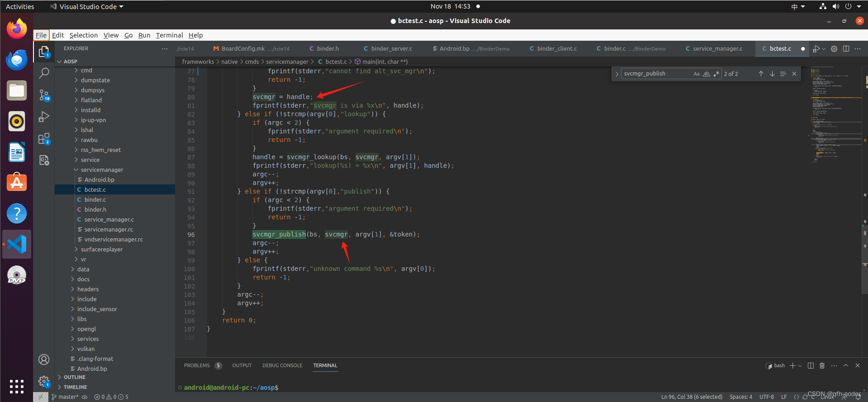Click the cmds breadcrumb segment
This screenshot has height=402, width=868.
pyautogui.click(x=252, y=62)
